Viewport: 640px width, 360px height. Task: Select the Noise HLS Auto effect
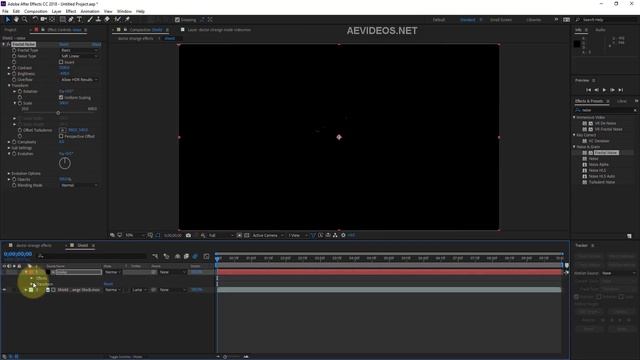[x=602, y=176]
